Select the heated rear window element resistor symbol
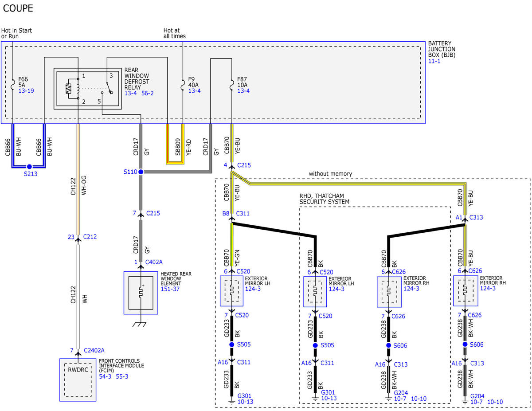 tap(141, 293)
